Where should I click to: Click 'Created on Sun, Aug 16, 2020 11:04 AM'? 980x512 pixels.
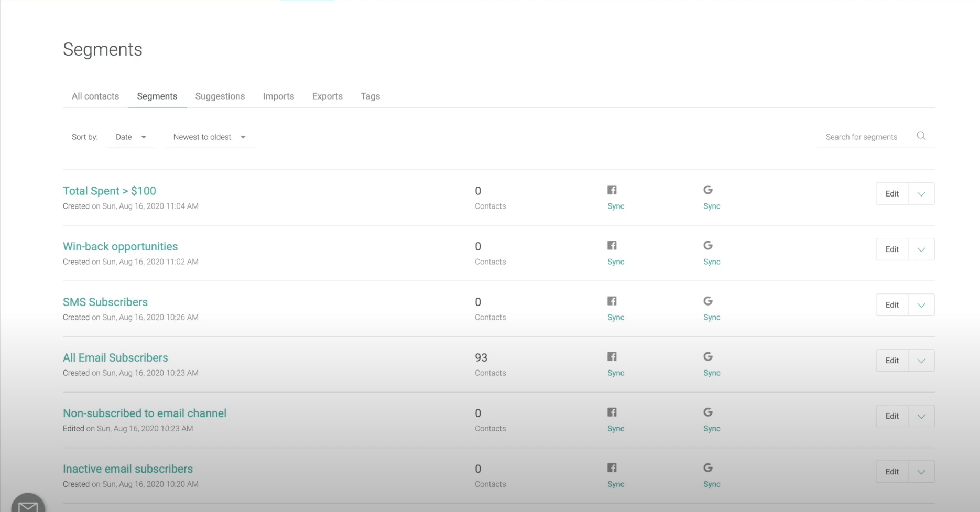(x=130, y=206)
